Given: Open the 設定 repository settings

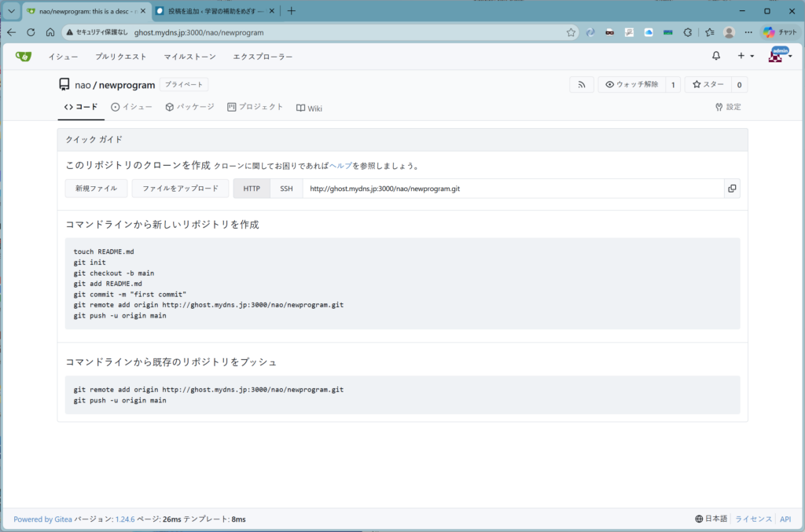Looking at the screenshot, I should 728,107.
